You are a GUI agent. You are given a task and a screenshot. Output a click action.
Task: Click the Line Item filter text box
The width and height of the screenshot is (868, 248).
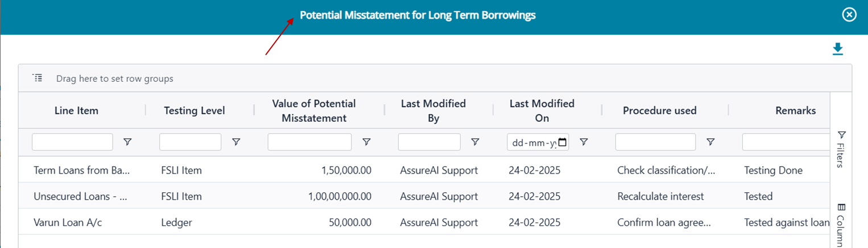pos(72,142)
